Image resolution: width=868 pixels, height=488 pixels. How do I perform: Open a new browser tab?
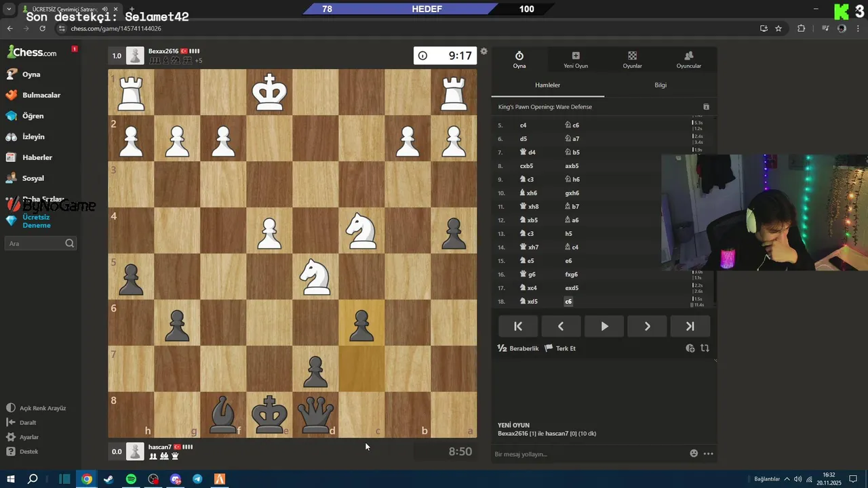click(132, 9)
